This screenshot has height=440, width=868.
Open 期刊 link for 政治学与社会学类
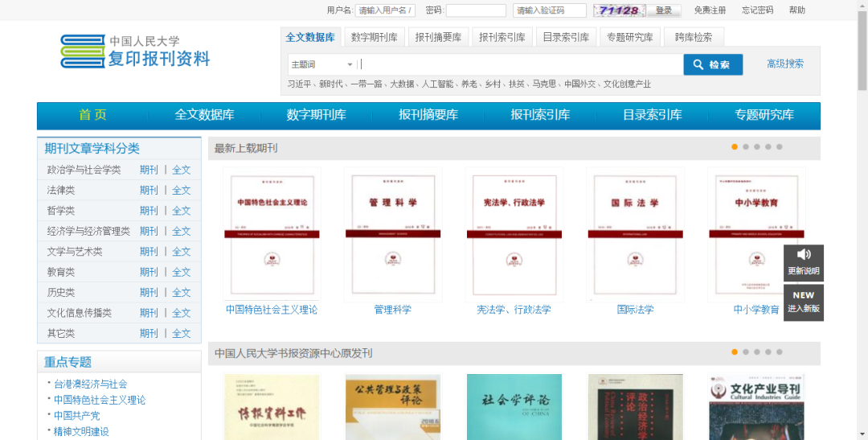pyautogui.click(x=149, y=170)
